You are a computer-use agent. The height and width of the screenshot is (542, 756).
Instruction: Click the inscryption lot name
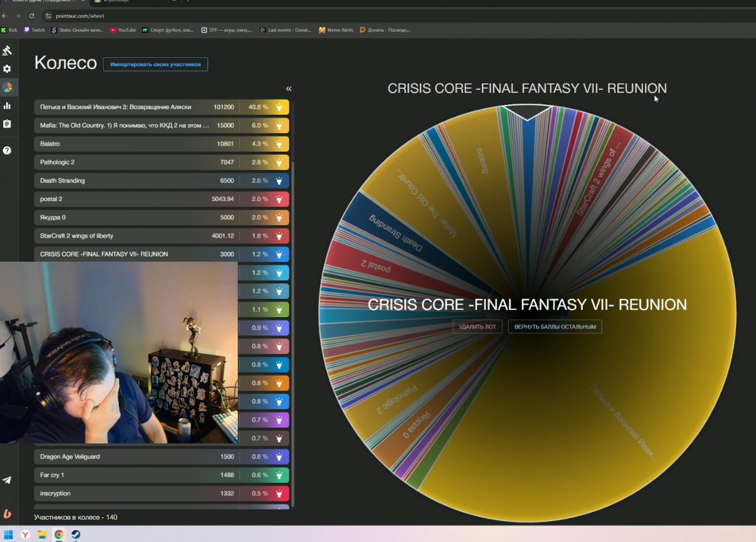55,493
